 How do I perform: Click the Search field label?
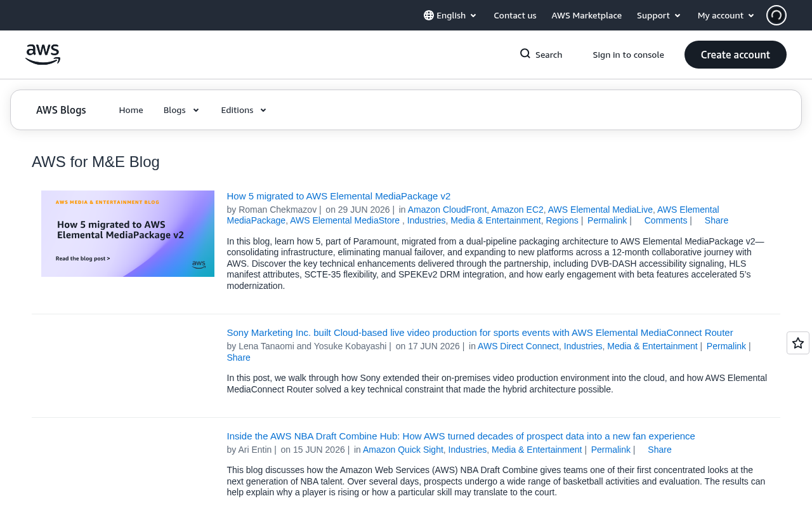[549, 55]
